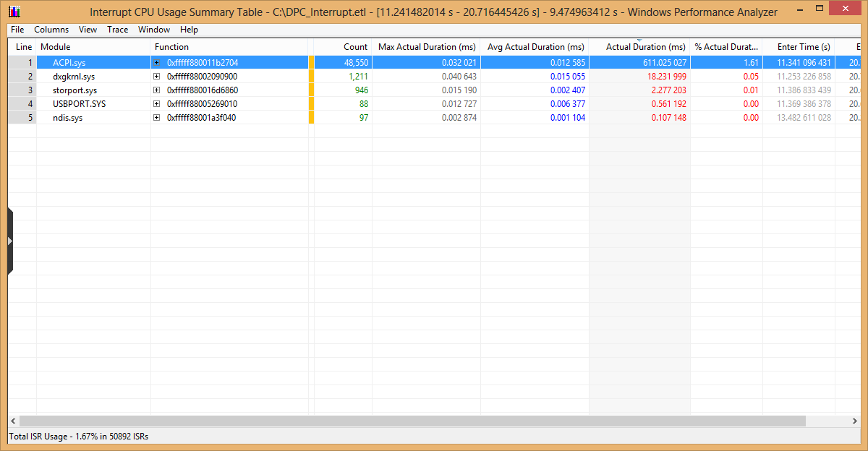Click line number 5 cell
Viewport: 868px width, 451px height.
(22, 118)
